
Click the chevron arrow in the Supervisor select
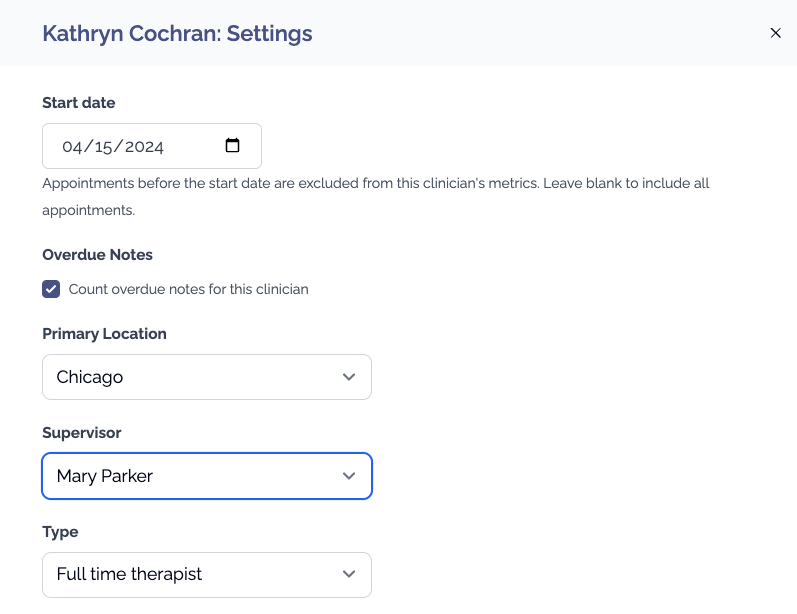point(349,476)
